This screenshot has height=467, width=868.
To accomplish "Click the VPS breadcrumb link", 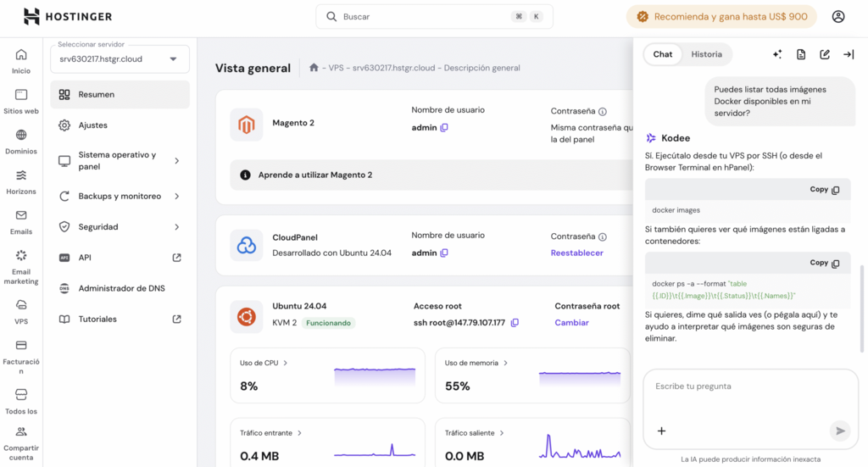I will pos(336,68).
